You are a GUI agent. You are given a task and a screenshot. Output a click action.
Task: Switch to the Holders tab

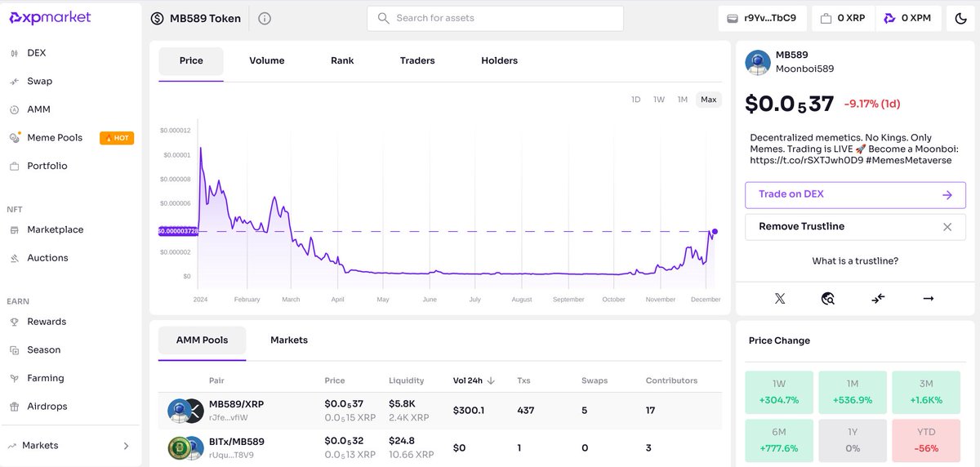click(x=500, y=60)
